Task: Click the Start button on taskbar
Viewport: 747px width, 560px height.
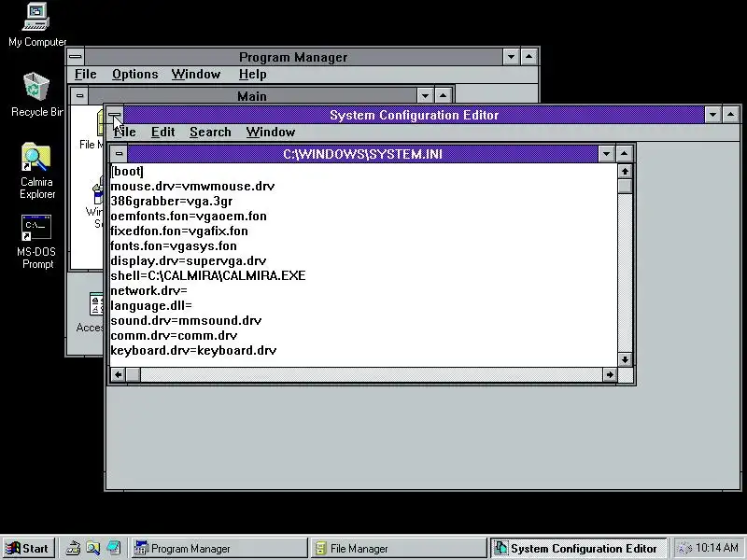Action: coord(28,548)
